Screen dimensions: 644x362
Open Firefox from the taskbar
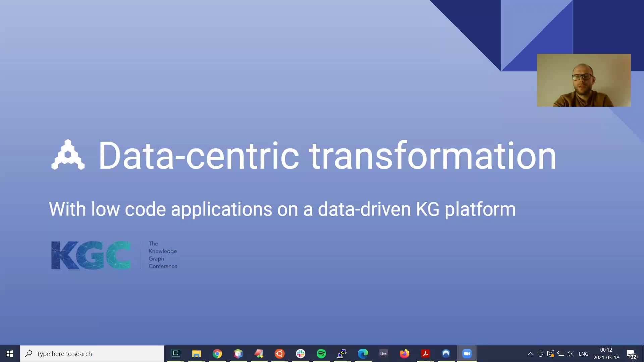coord(405,353)
